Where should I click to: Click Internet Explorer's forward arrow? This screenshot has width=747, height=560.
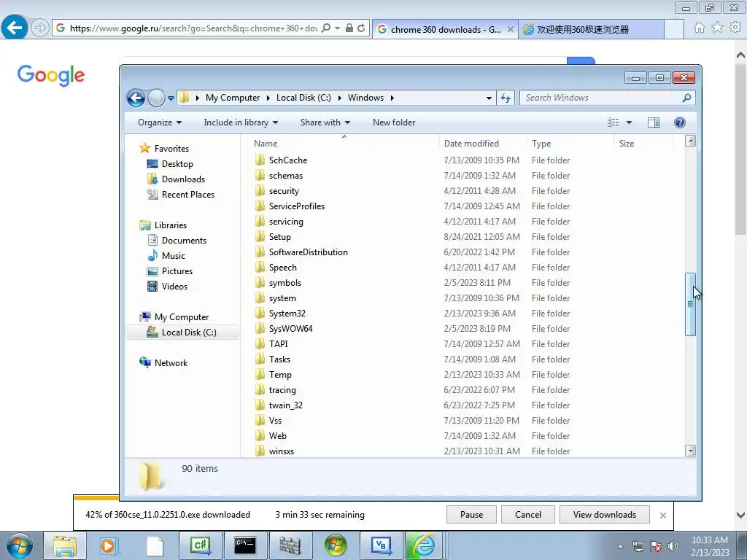(40, 28)
